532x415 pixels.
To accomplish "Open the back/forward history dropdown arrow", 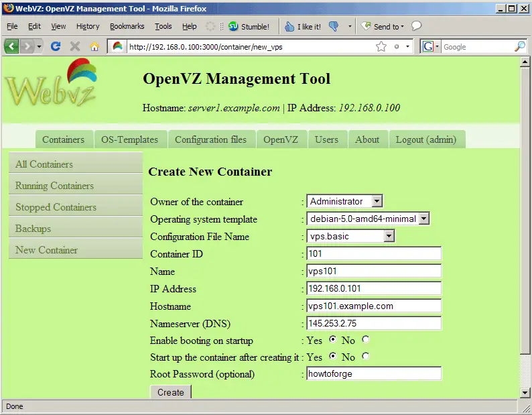I will click(39, 46).
